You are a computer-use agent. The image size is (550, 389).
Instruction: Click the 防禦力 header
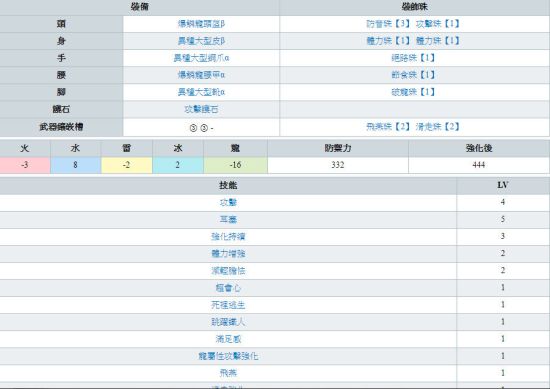[x=338, y=148]
